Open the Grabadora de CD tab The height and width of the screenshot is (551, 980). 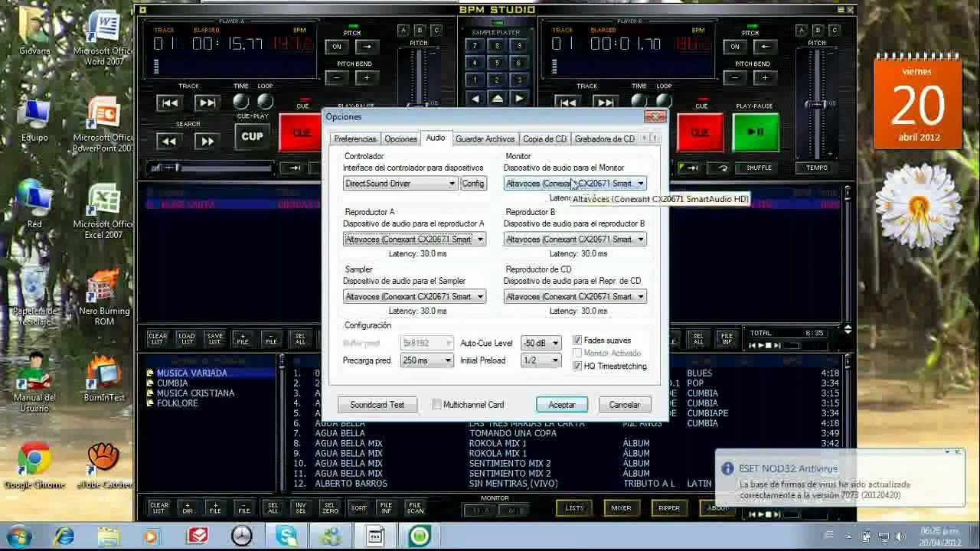[604, 139]
